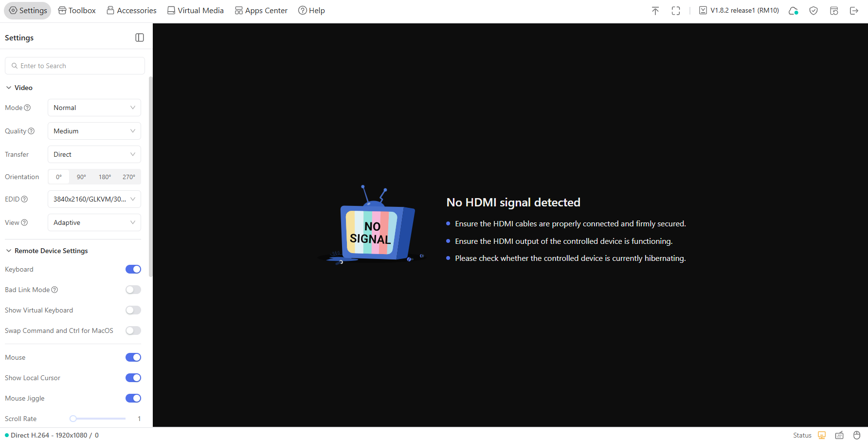Open the Accessories panel
The width and height of the screenshot is (868, 441).
[131, 10]
